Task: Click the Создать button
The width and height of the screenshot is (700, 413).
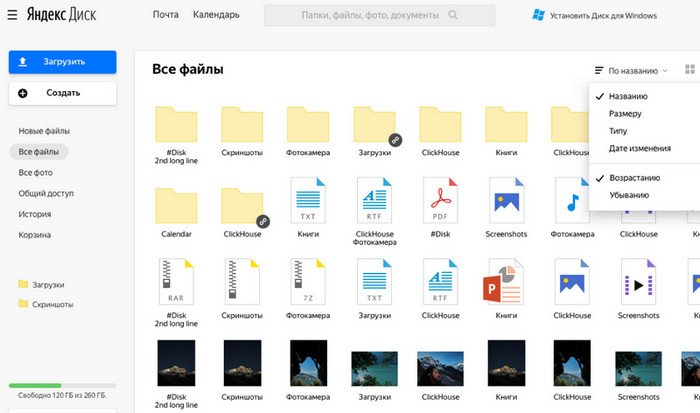Action: [62, 93]
